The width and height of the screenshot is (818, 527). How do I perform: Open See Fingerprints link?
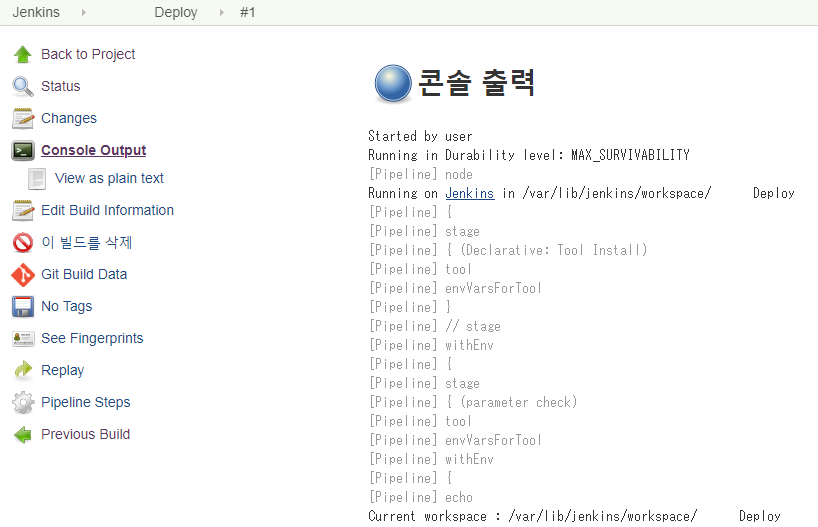coord(92,339)
